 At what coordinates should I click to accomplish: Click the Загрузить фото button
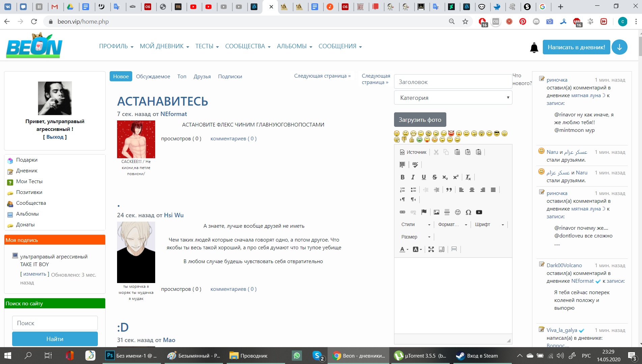(x=420, y=120)
